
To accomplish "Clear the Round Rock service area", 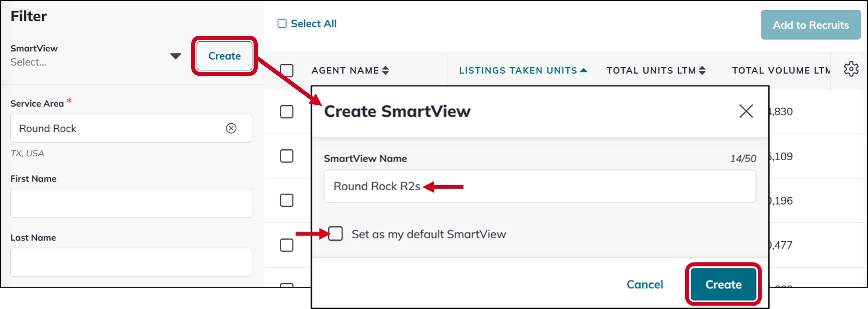I will pyautogui.click(x=231, y=128).
